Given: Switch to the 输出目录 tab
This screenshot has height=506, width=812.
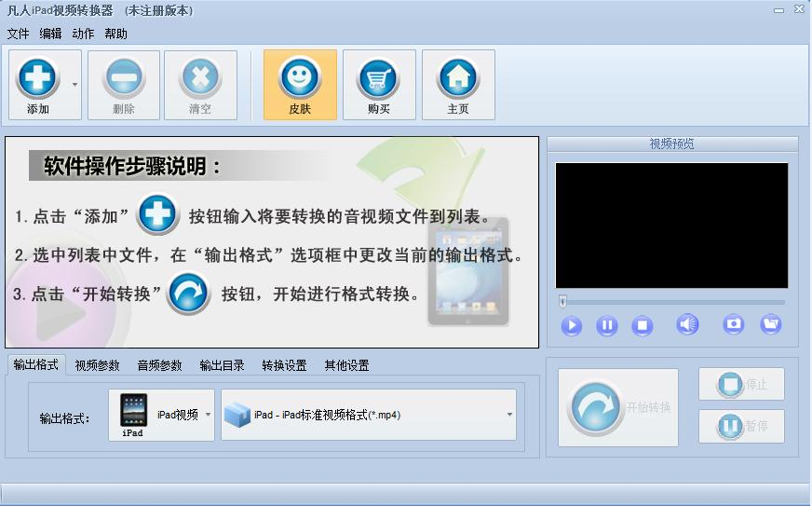Looking at the screenshot, I should point(222,365).
